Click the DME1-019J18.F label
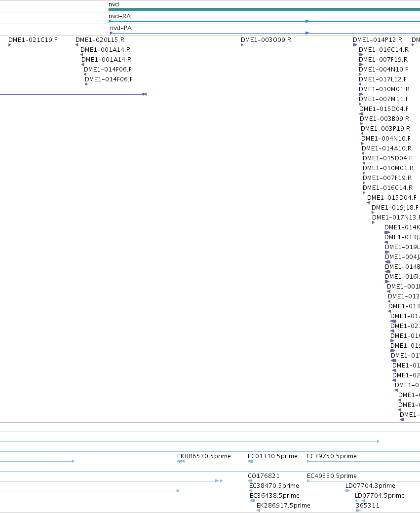 (395, 208)
